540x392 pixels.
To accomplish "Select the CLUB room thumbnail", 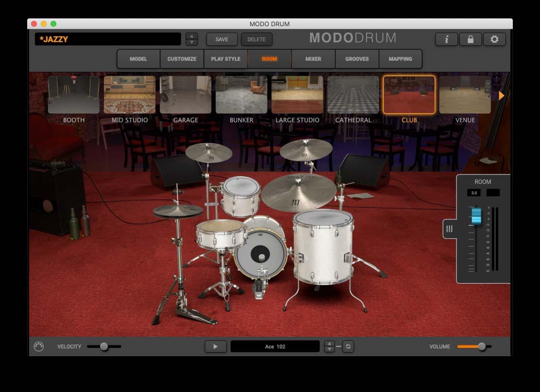I will pos(409,95).
